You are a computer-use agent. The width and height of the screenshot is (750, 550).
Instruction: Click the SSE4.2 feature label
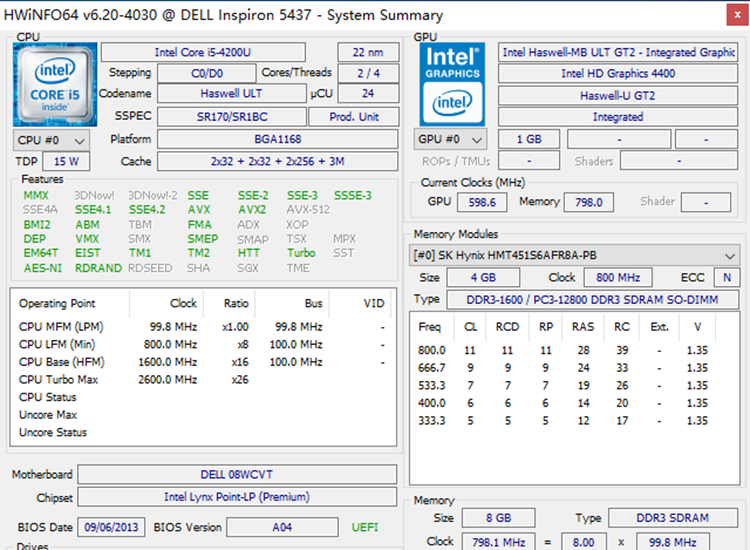(x=147, y=209)
